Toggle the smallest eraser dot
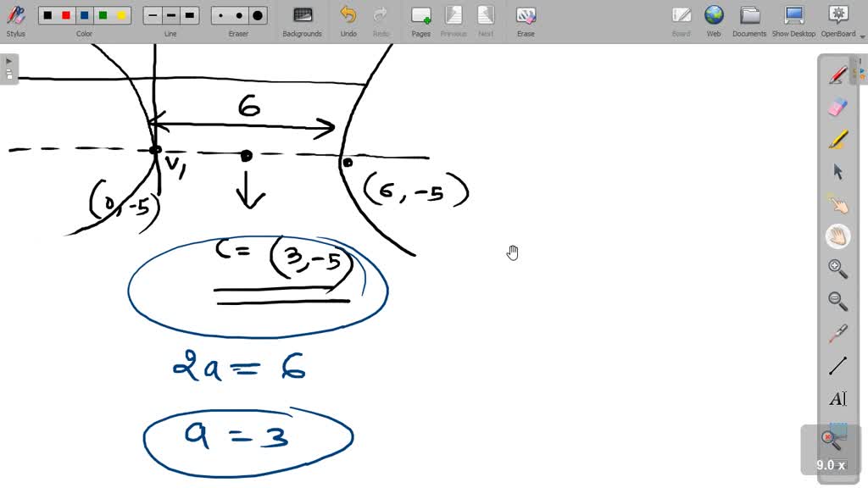Viewport: 868px width, 488px height. (x=222, y=14)
